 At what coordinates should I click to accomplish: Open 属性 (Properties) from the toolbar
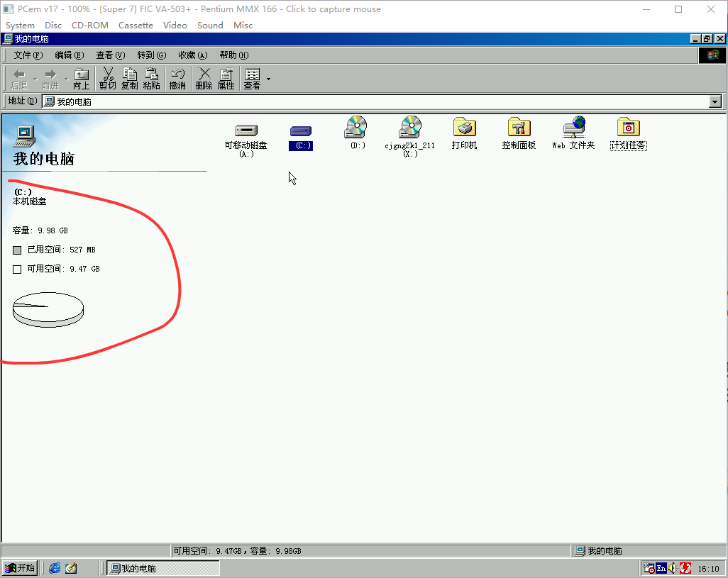[226, 79]
